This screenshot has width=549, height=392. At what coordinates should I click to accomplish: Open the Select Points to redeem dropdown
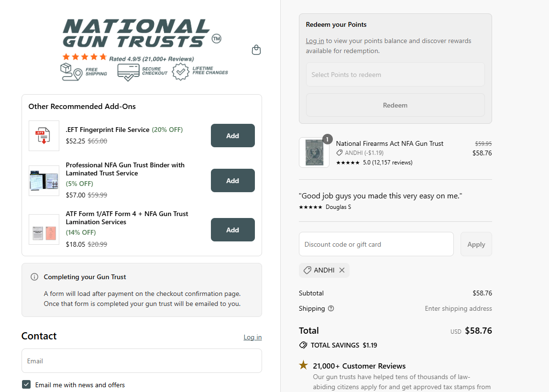tap(395, 75)
